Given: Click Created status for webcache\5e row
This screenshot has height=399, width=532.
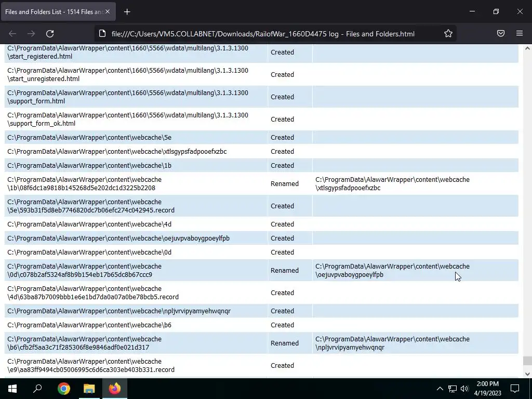Looking at the screenshot, I should tap(282, 137).
